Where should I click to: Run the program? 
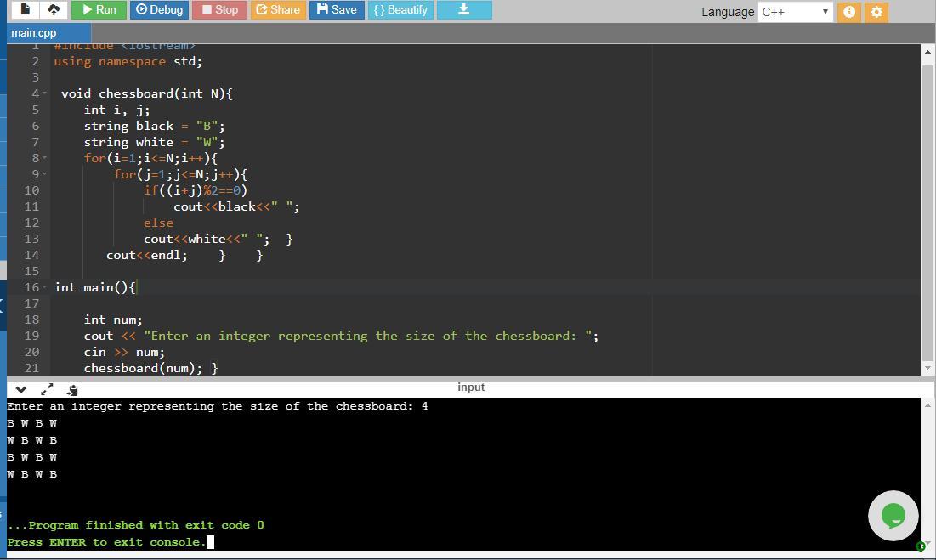(99, 9)
